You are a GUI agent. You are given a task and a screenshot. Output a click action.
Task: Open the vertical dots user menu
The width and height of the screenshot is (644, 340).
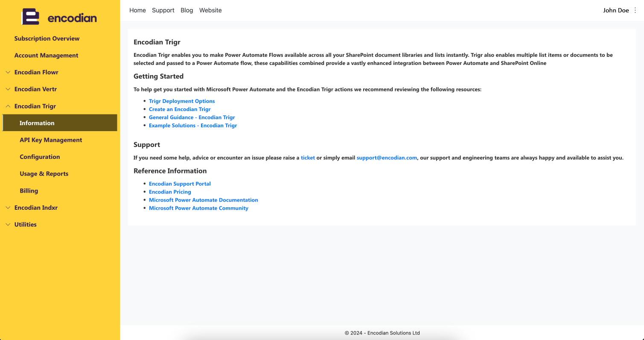(635, 10)
